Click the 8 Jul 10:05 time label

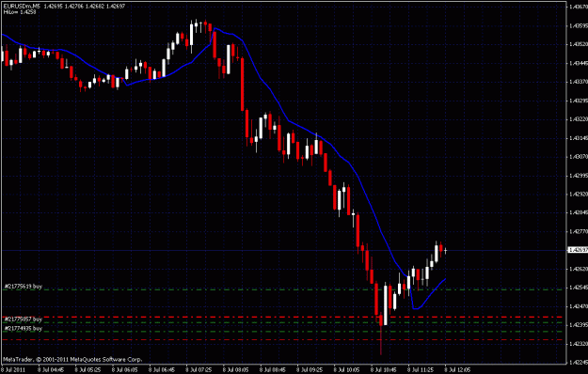[347, 370]
